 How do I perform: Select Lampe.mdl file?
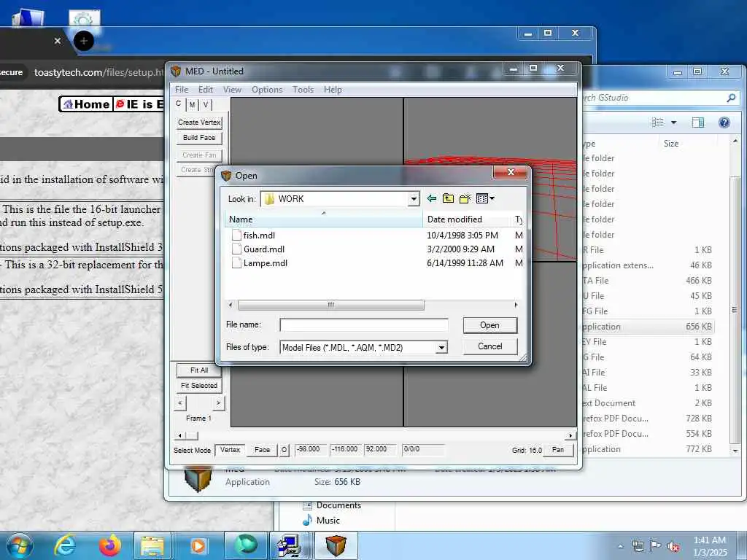click(x=265, y=262)
